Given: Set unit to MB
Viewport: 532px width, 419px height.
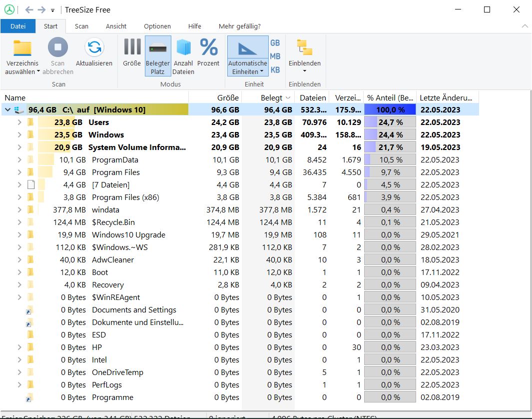Looking at the screenshot, I should [x=275, y=56].
